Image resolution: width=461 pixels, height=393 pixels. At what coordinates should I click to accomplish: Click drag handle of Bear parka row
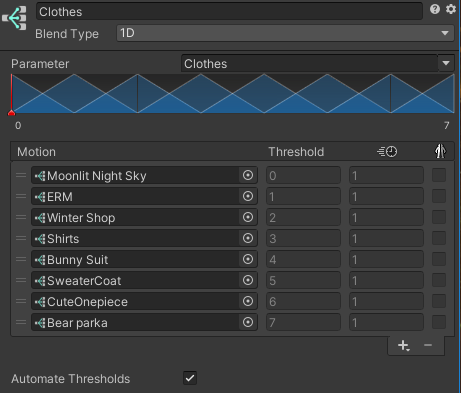coord(21,322)
